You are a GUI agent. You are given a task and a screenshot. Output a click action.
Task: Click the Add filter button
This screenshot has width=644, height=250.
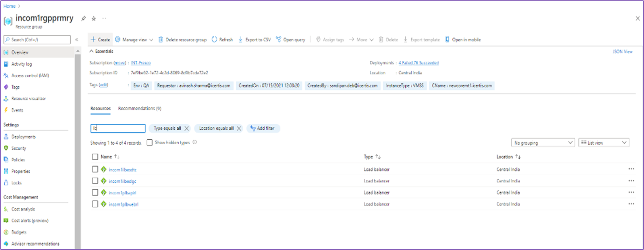point(263,128)
